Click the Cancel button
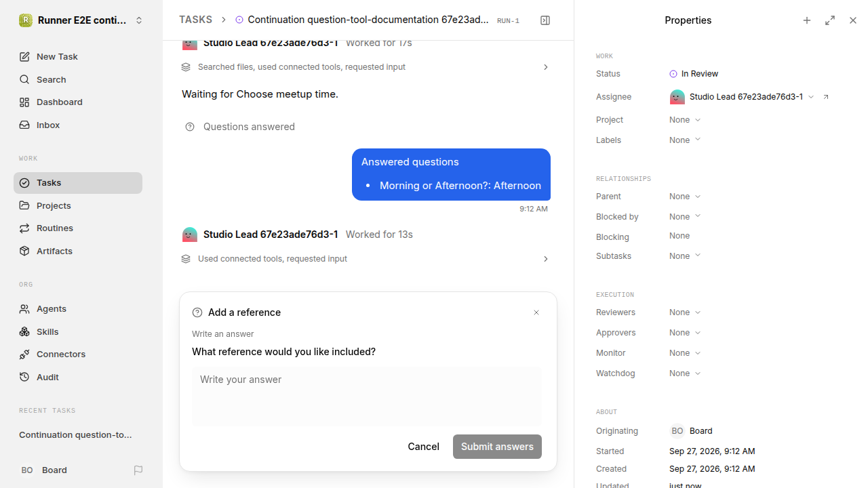Screen dimensions: 868x488 coord(424,447)
